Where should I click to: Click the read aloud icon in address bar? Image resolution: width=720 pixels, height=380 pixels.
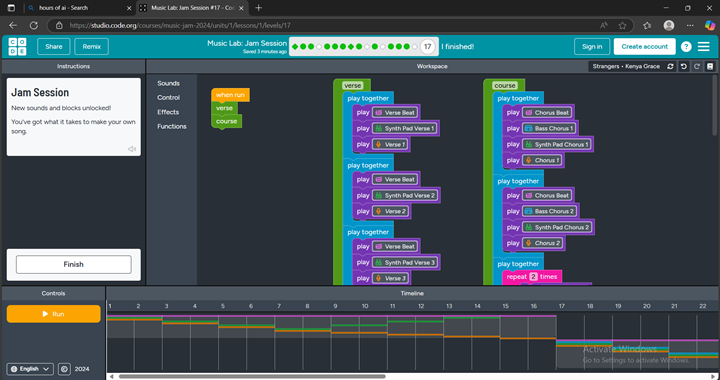[x=604, y=26]
